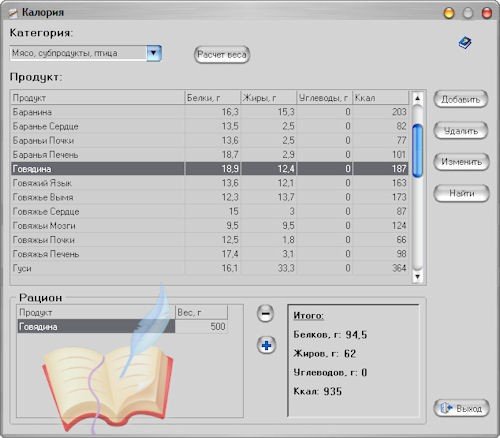Select the Баранья Печень row
The image size is (500, 438).
pos(209,155)
